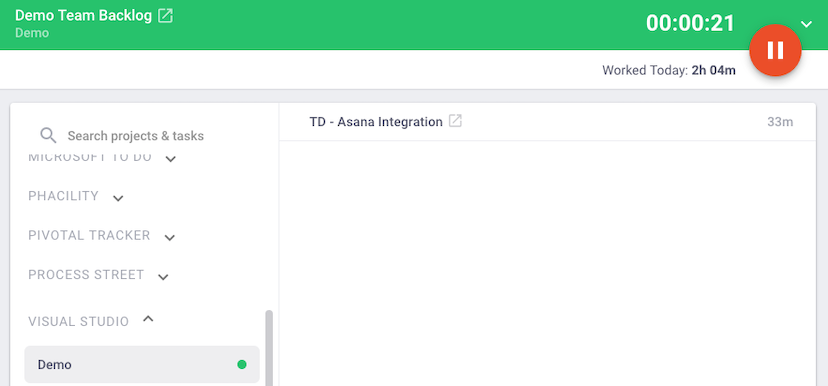The width and height of the screenshot is (828, 386).
Task: Click the sidebar vertical scrollbar
Action: click(x=269, y=348)
